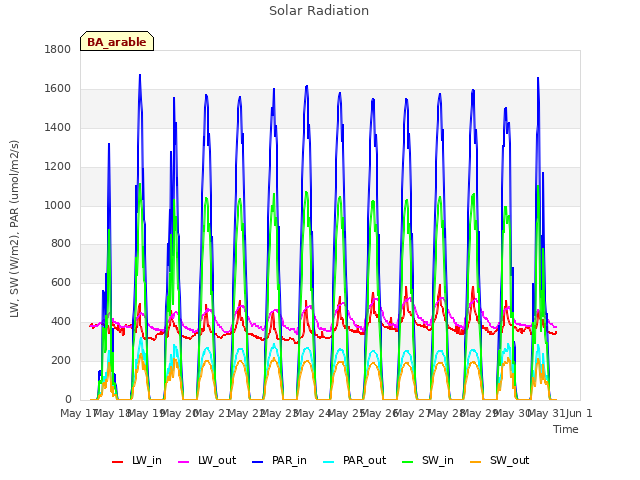Click the Jun 1 x-axis tick label
The image size is (640, 480).
(x=579, y=413)
